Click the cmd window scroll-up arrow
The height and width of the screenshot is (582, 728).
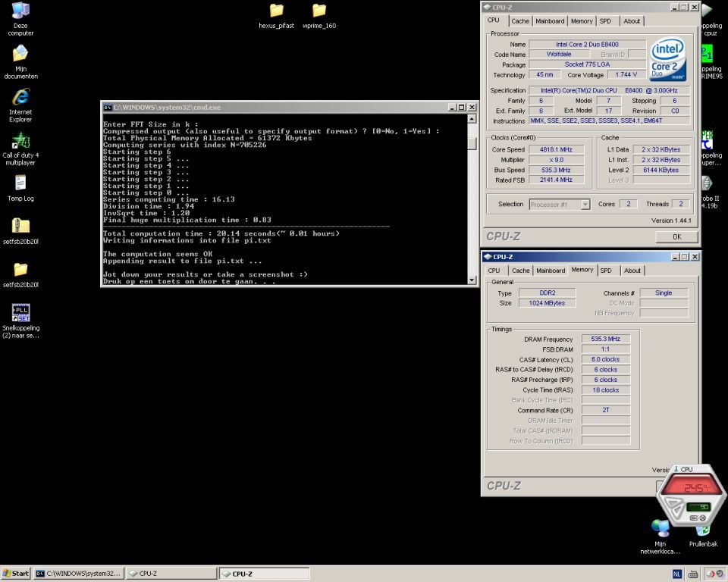[x=472, y=119]
